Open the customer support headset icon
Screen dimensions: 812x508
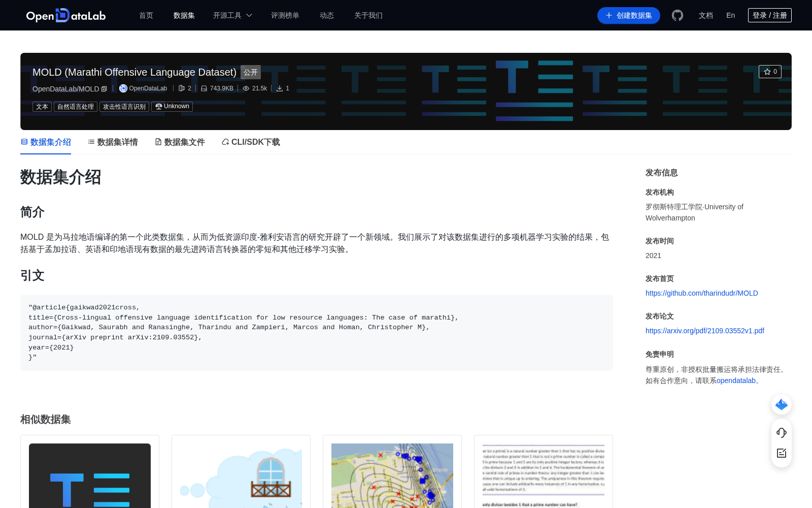tap(782, 433)
